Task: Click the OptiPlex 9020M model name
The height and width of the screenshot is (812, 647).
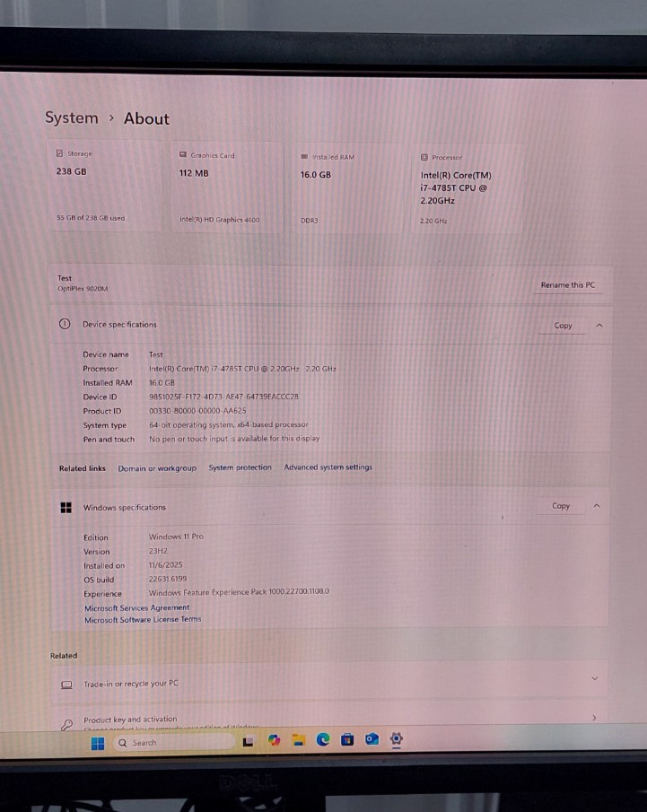Action: pos(83,288)
